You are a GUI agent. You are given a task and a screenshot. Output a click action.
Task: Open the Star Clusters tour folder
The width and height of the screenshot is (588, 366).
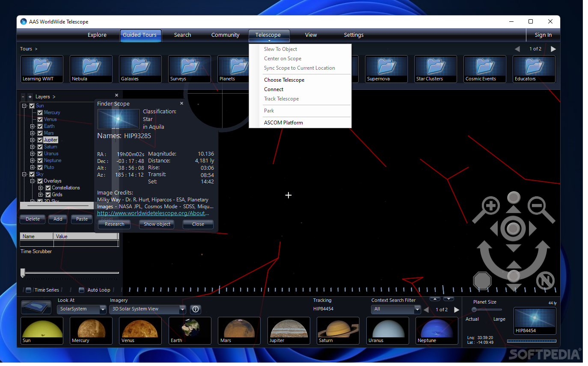(436, 69)
